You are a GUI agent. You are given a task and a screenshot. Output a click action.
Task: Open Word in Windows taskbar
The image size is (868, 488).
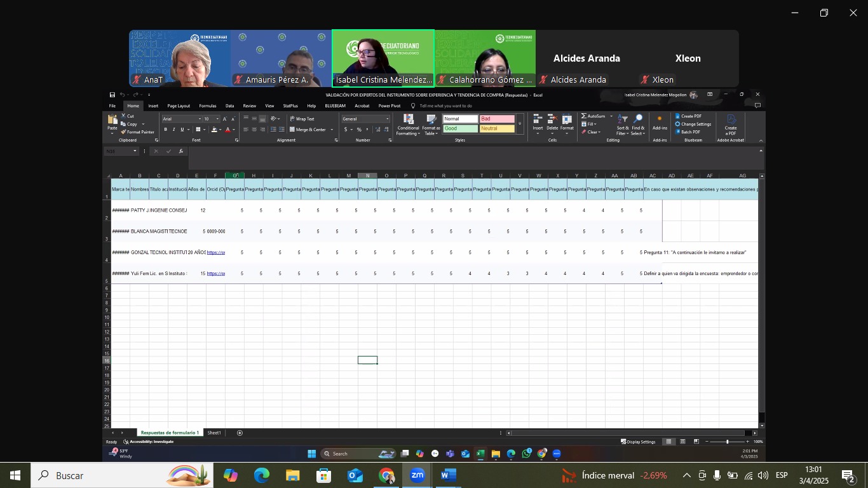[448, 475]
